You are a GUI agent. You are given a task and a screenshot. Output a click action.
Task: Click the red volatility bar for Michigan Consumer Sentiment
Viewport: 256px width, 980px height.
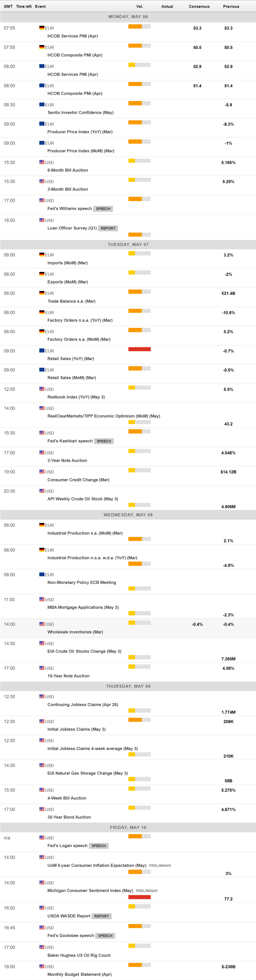[139, 897]
